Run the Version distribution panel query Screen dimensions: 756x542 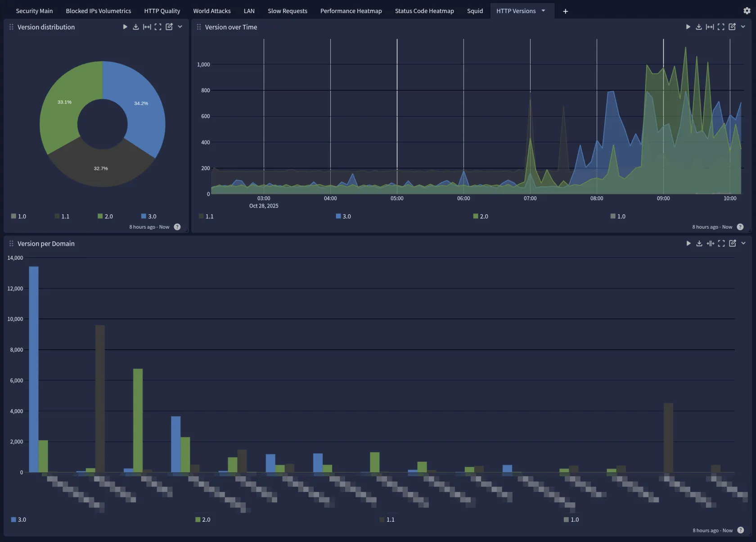[x=125, y=27]
